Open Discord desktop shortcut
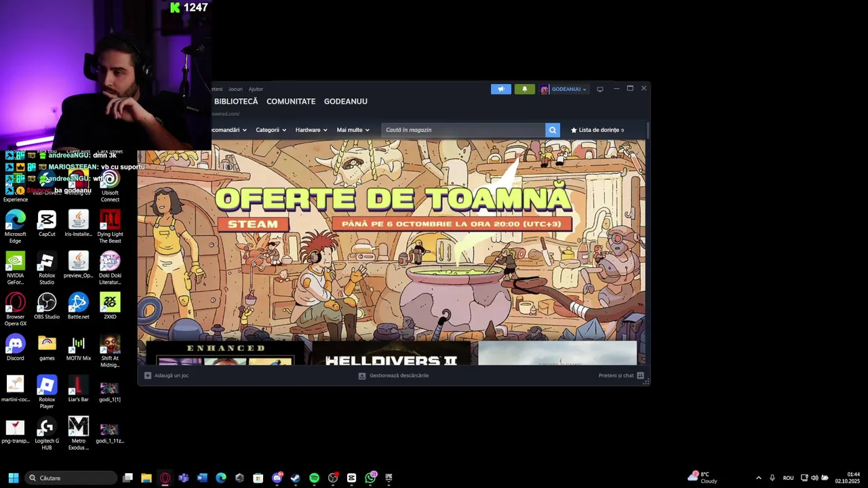 point(15,348)
